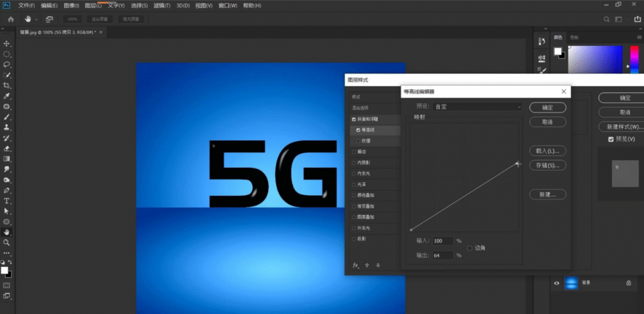Confirm contour editor with 确定

(548, 107)
